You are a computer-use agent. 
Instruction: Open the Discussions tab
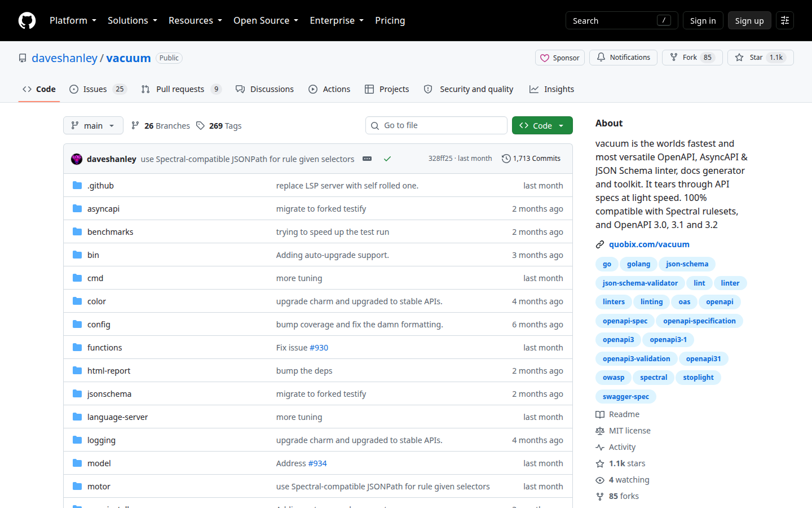point(264,89)
